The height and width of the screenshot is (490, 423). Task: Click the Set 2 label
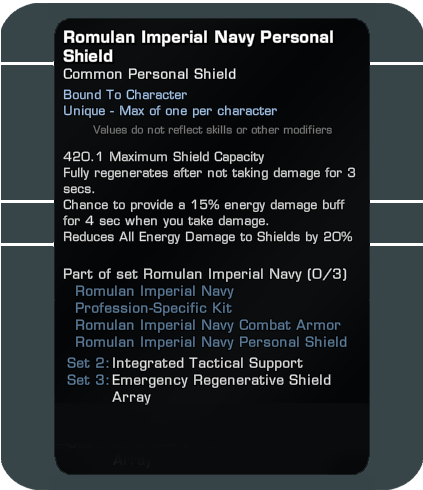tap(88, 363)
